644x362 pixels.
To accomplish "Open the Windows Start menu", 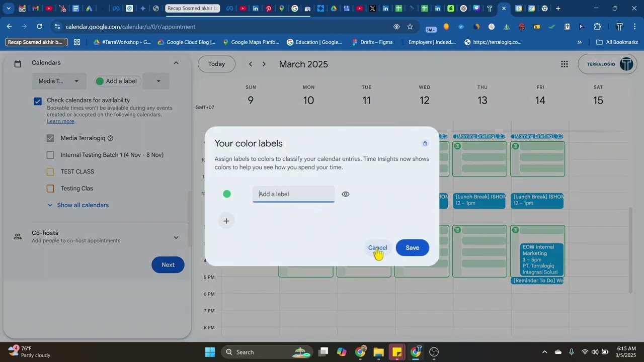I will coord(210,352).
